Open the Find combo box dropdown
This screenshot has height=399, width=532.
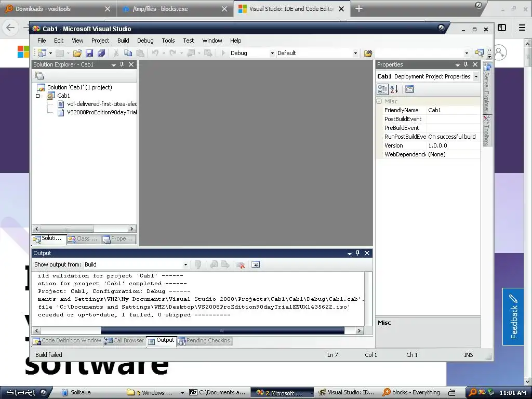(467, 54)
